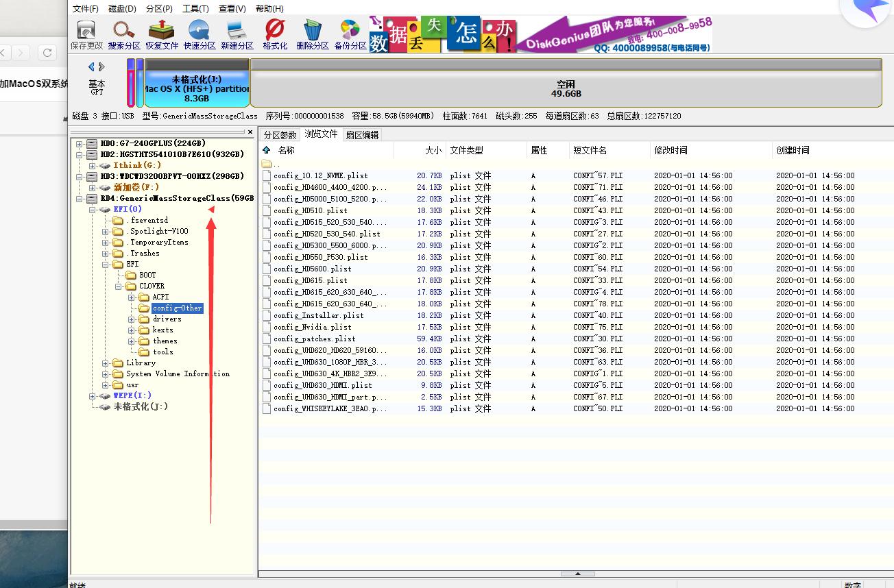Expand the WEPE(I:) partition node
The height and width of the screenshot is (588, 894).
[x=92, y=396]
